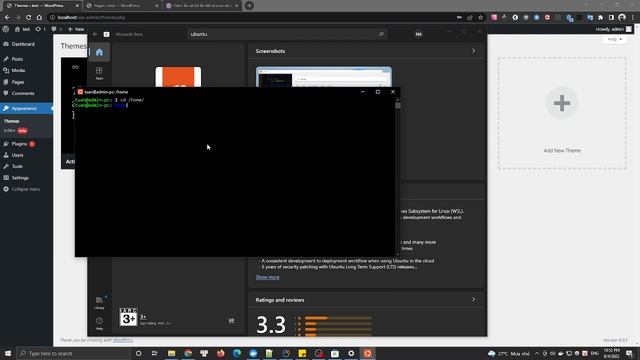The height and width of the screenshot is (360, 640).
Task: Open the browser Extensions puzzle icon
Action: coord(600,18)
